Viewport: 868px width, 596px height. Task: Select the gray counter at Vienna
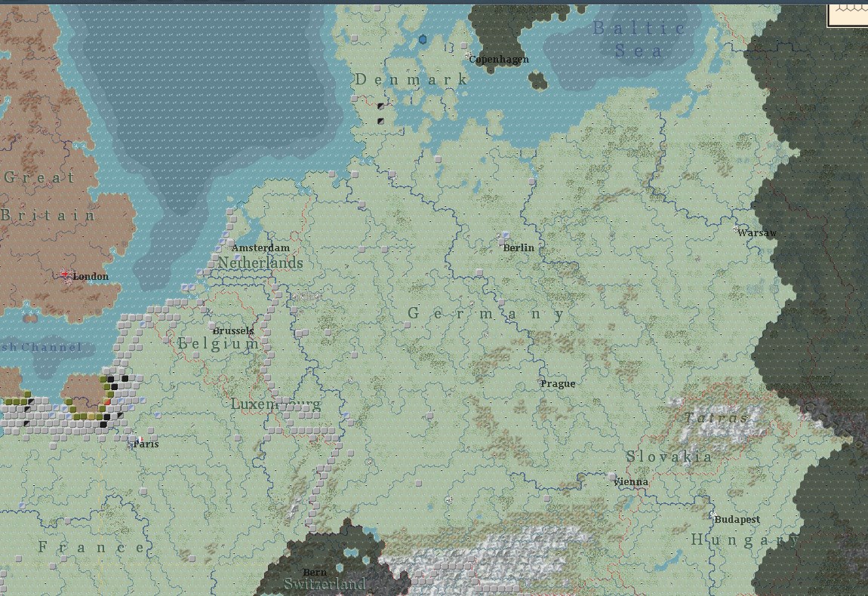[x=611, y=476]
